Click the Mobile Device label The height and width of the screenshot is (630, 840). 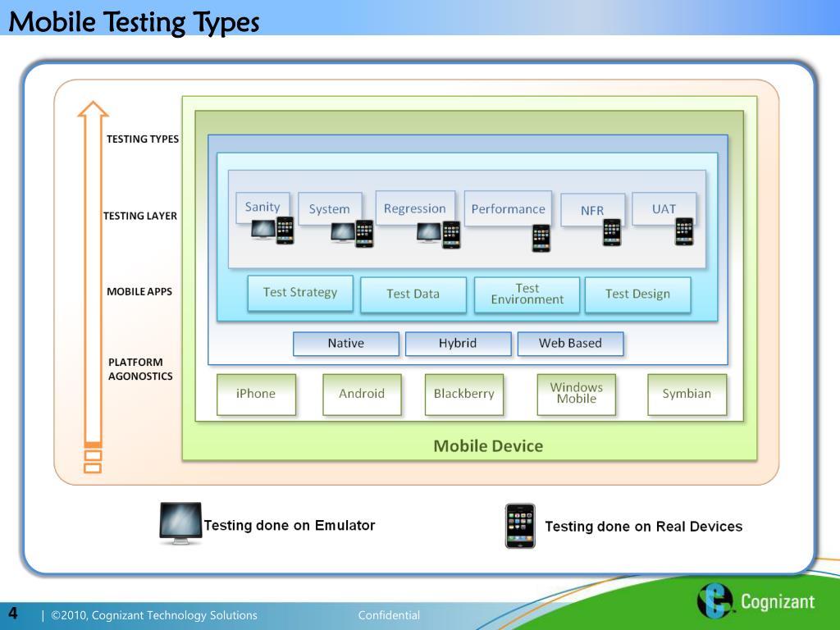click(488, 445)
